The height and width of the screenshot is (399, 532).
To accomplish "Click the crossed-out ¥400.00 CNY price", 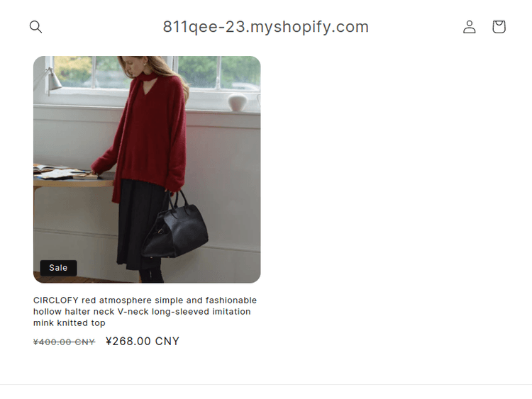I will click(64, 342).
